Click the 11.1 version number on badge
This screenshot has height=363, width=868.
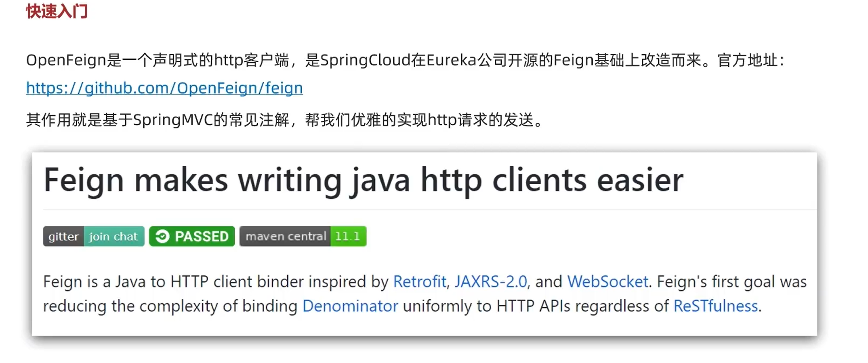[x=348, y=236]
